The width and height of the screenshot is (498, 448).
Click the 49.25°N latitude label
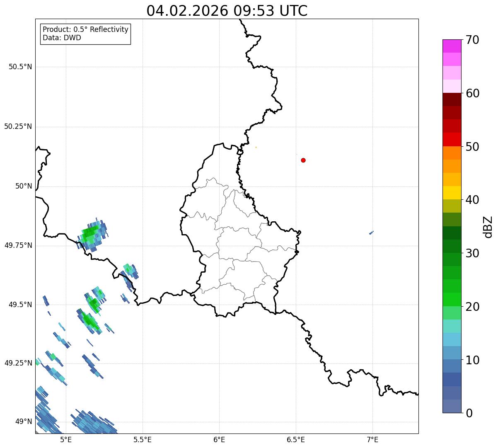point(18,363)
